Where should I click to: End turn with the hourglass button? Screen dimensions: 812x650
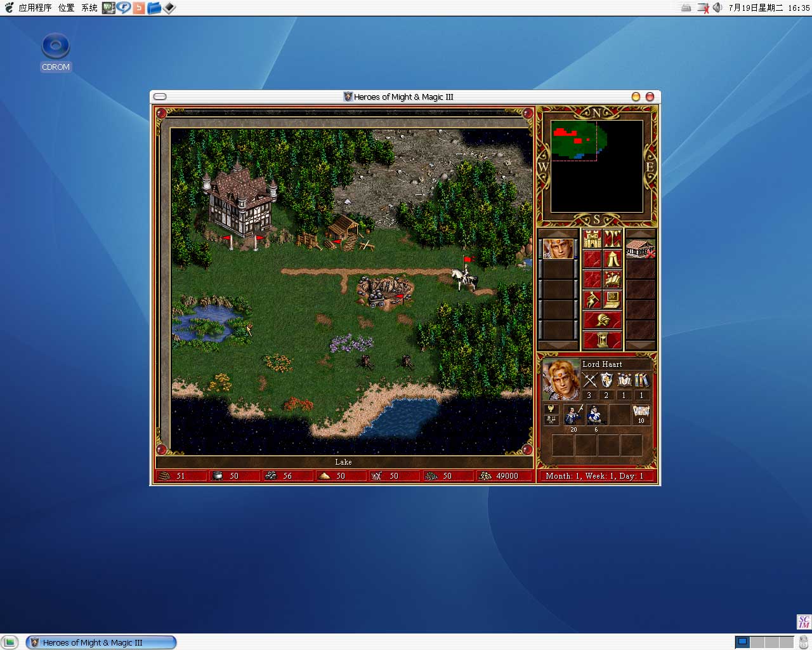[x=603, y=340]
